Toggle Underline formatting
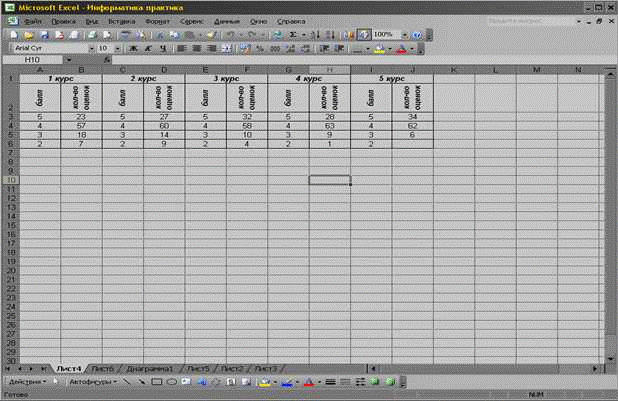Viewport: 618px width, 401px height. pos(160,48)
